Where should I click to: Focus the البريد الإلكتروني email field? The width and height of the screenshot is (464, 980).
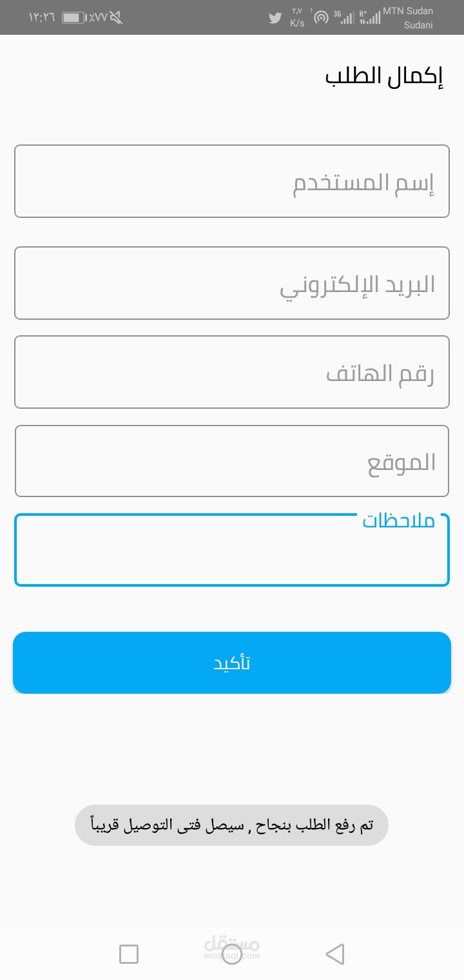point(232,283)
